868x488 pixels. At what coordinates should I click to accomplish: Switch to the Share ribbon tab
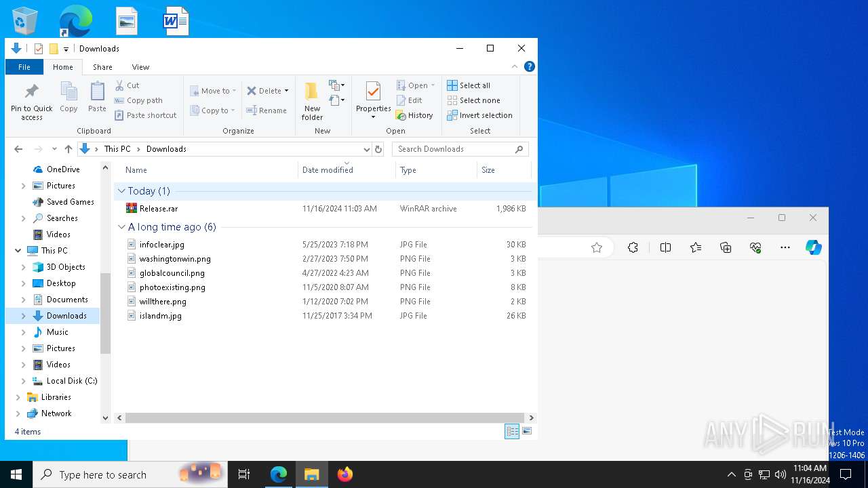coord(102,67)
